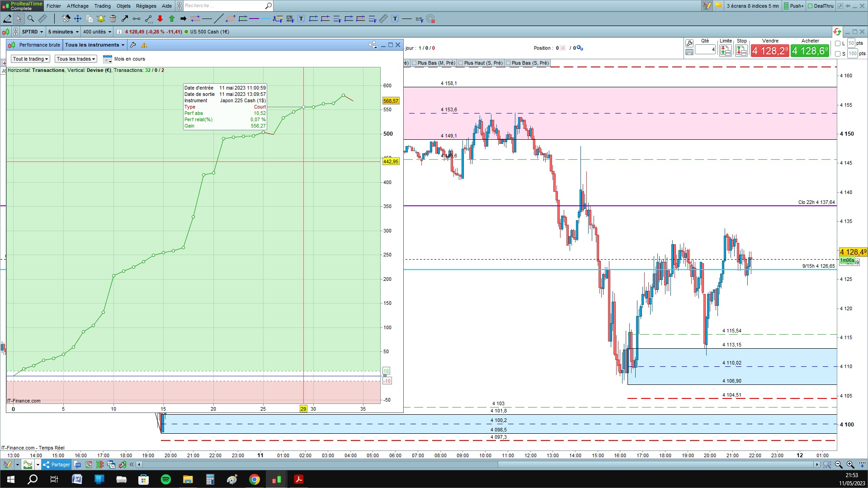Toggle the Plus Haut (S, Pré) checkbox

coord(461,63)
